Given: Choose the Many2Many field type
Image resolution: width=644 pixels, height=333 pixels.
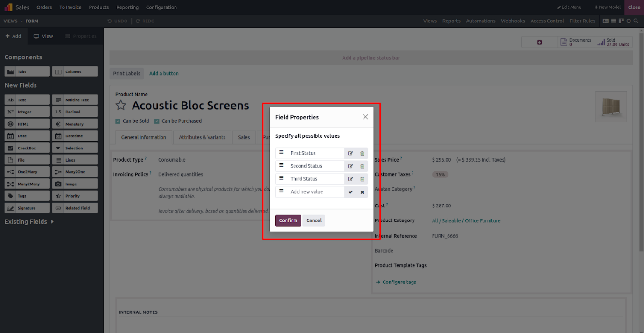Looking at the screenshot, I should click(27, 184).
